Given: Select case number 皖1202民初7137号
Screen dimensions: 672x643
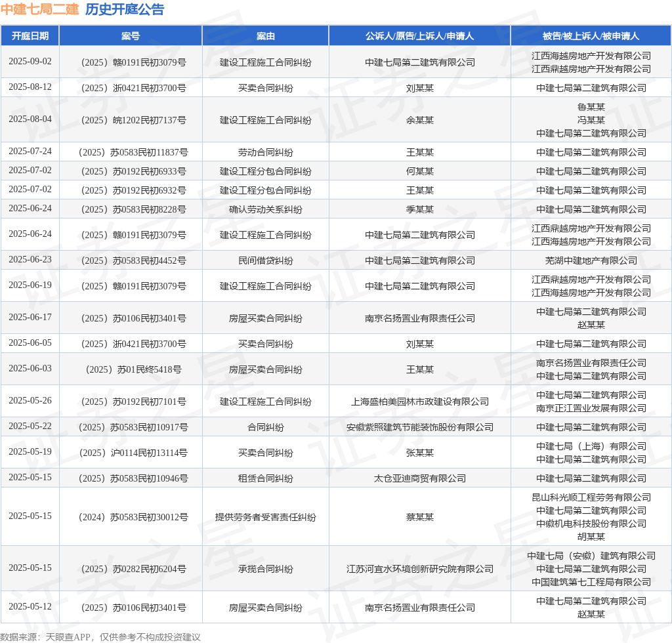Looking at the screenshot, I should (134, 120).
